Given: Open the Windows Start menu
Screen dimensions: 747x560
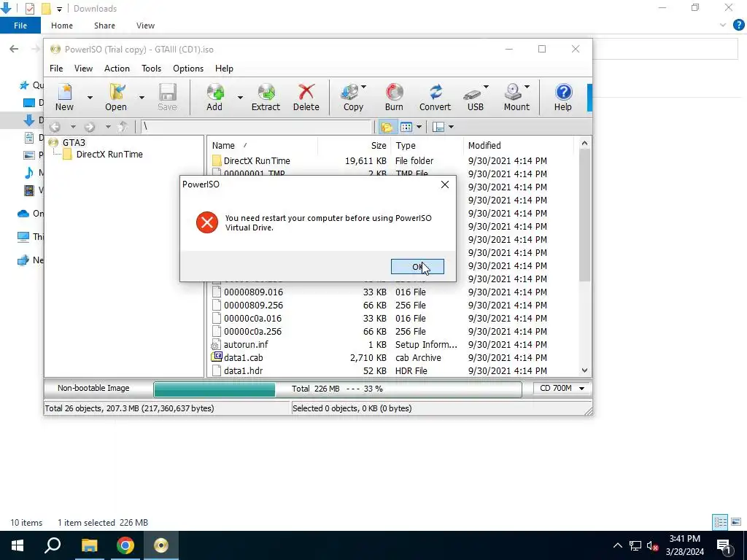Looking at the screenshot, I should click(x=18, y=545).
